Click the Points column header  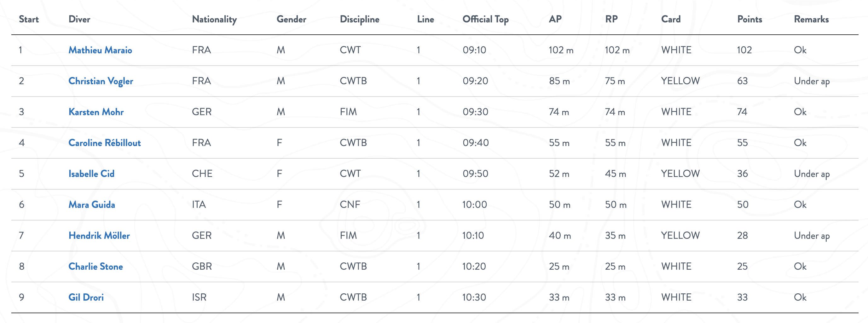(749, 19)
